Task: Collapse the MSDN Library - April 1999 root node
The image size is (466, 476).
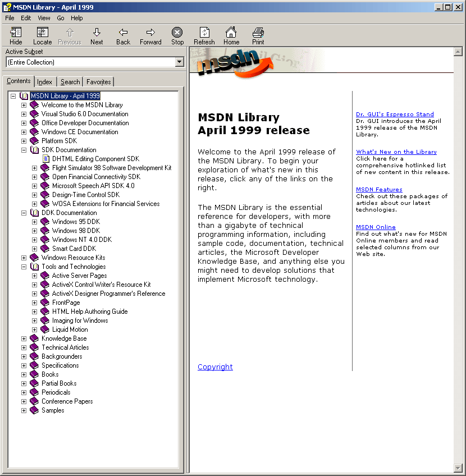Action: click(x=13, y=96)
